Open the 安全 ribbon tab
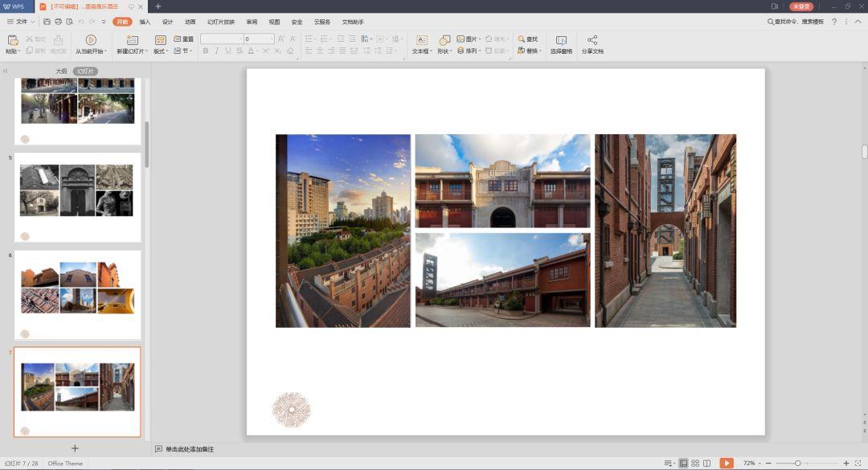Screen dimensions: 868x470 (297, 22)
